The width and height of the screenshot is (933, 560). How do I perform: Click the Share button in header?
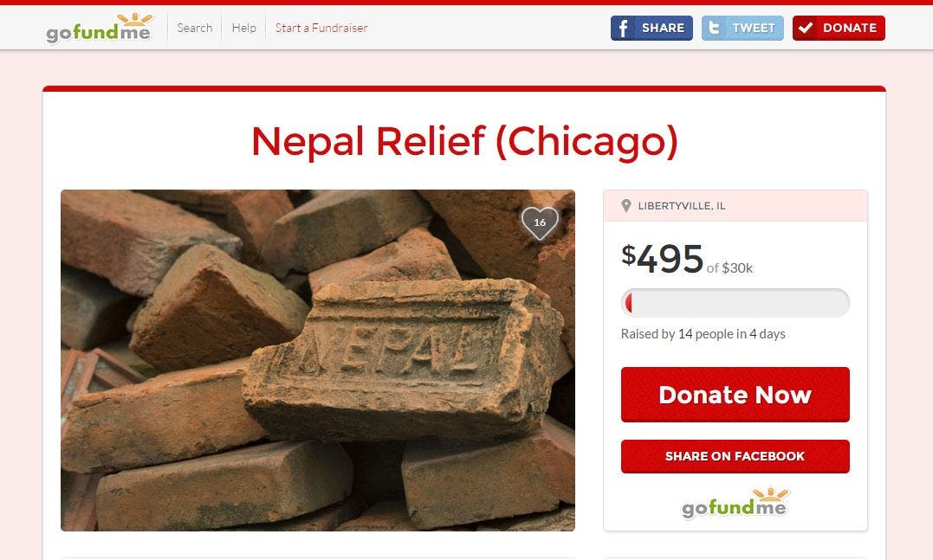pos(651,28)
